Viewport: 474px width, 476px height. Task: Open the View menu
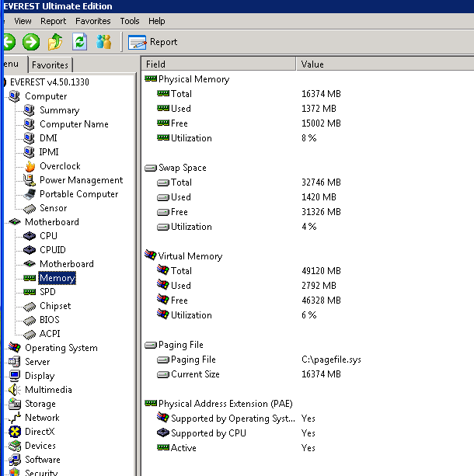23,21
